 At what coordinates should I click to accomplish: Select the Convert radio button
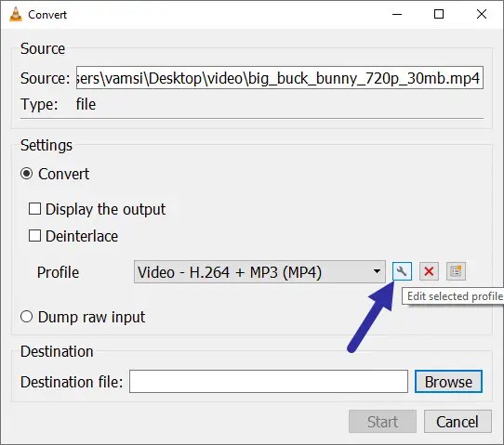coord(26,174)
